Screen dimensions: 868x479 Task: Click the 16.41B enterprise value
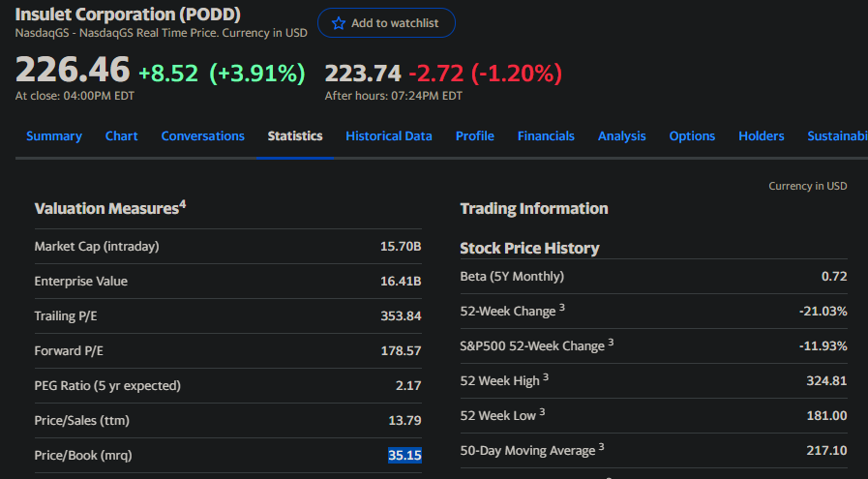coord(401,281)
